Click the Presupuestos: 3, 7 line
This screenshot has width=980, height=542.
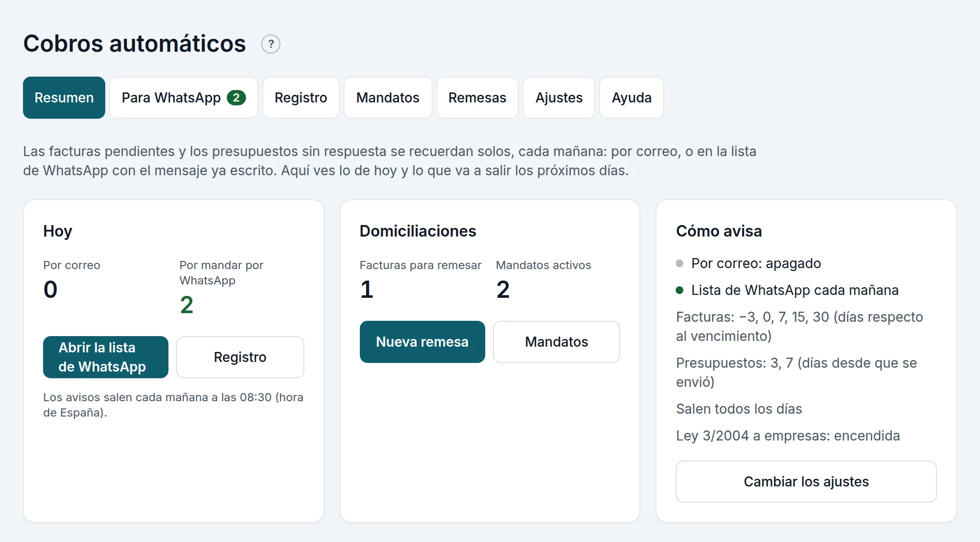tap(796, 373)
